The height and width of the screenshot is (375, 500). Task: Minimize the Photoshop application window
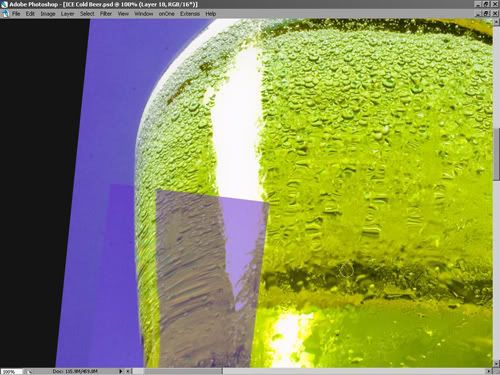point(479,4)
